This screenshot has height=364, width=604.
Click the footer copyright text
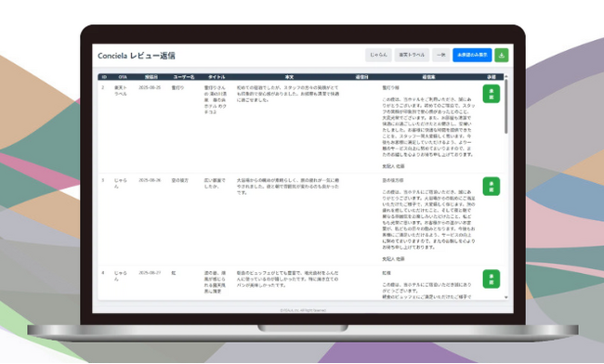tap(303, 310)
